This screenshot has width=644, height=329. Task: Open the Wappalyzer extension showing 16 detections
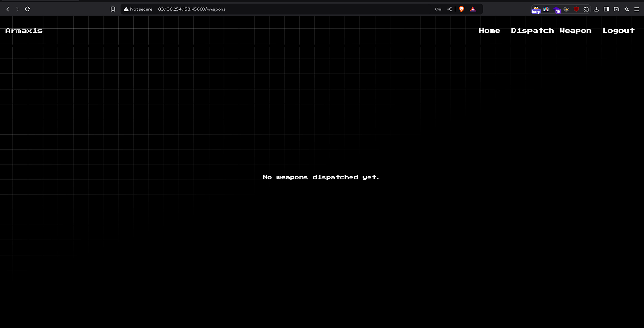point(557,9)
